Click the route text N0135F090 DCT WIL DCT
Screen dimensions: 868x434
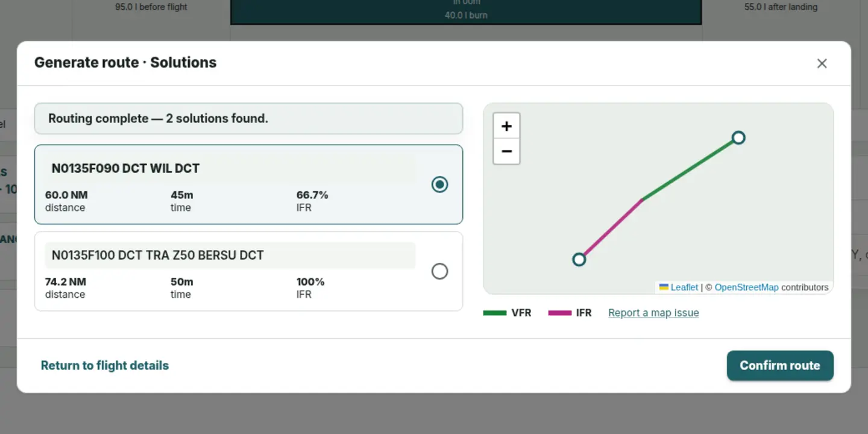pyautogui.click(x=125, y=169)
